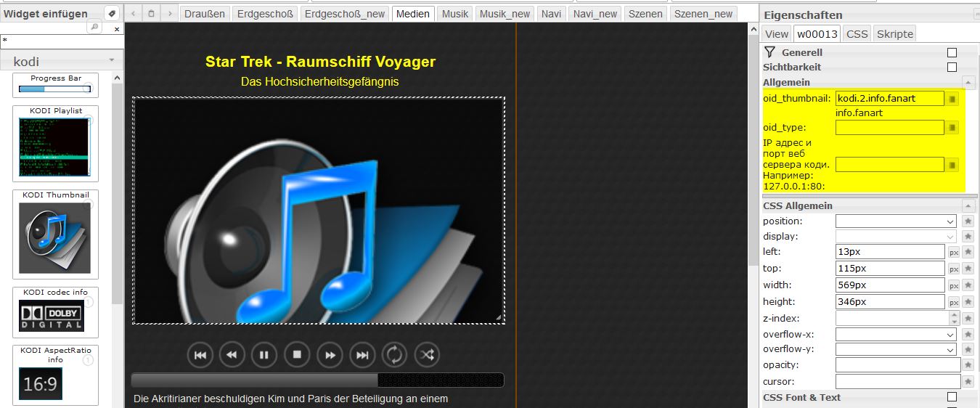Screen dimensions: 980x408
Task: Click the oid_type input field
Action: tap(890, 128)
